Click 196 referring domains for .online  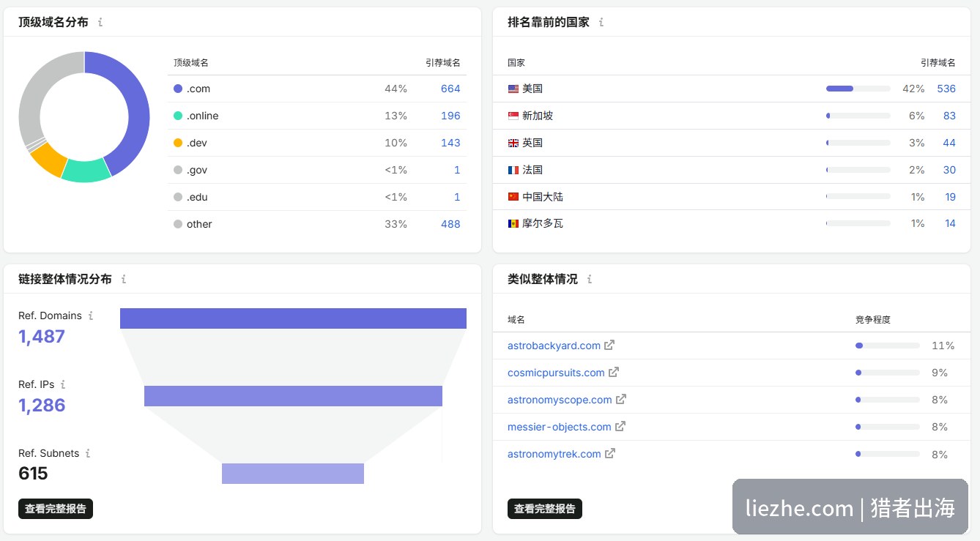point(450,116)
